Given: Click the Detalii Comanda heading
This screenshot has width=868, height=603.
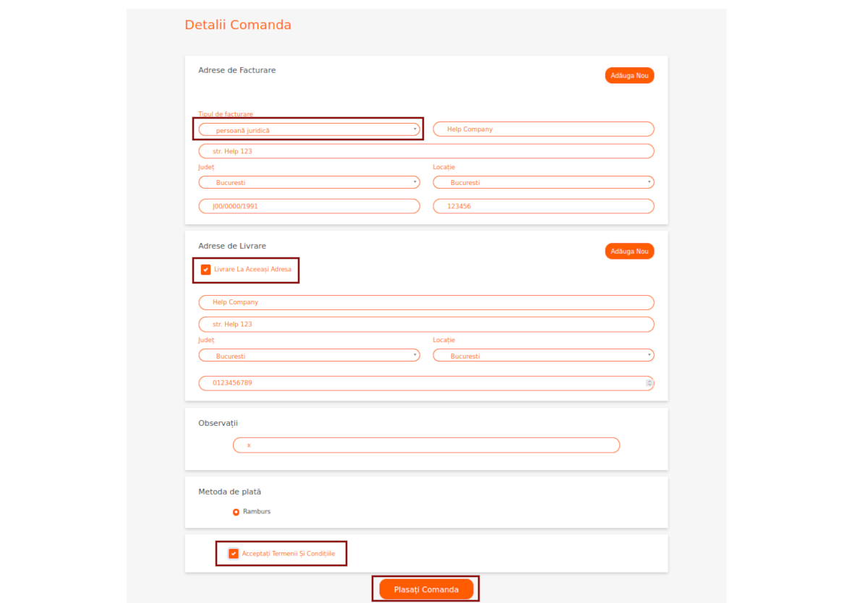Looking at the screenshot, I should point(238,25).
